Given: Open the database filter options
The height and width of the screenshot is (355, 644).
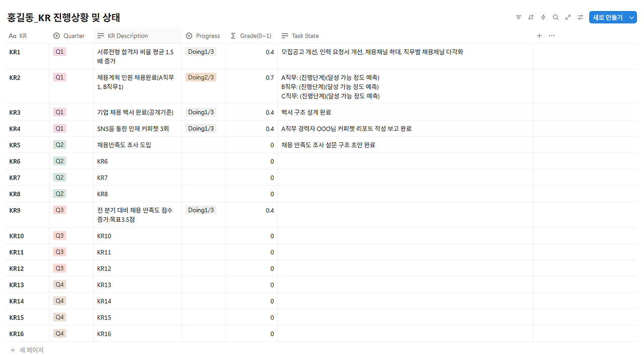Looking at the screenshot, I should click(518, 17).
